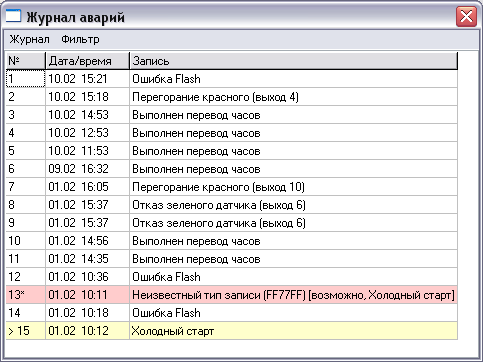Select row 8 Отказ зеленого датчика
Screen dimensions: 483x362
(232, 205)
